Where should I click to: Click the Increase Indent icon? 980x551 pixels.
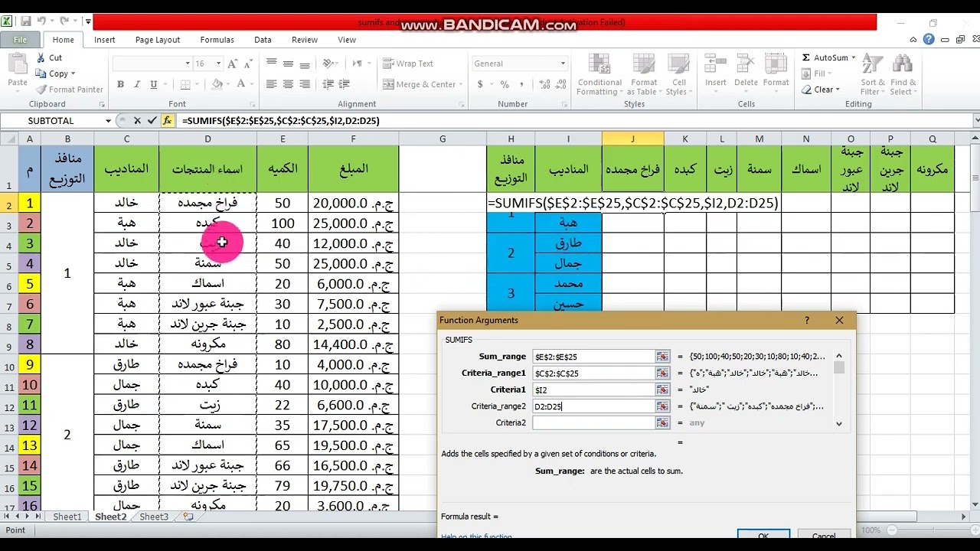click(344, 84)
